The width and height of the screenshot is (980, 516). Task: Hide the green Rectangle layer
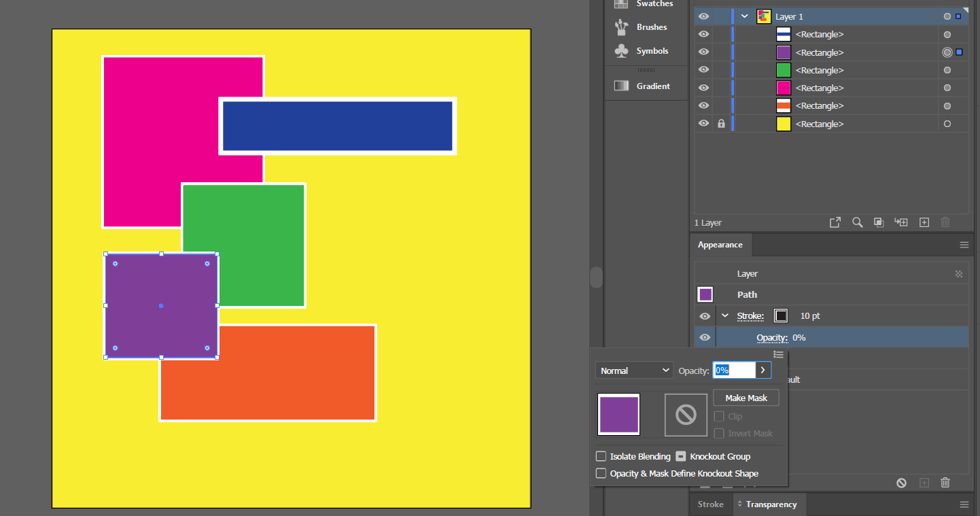(x=703, y=69)
